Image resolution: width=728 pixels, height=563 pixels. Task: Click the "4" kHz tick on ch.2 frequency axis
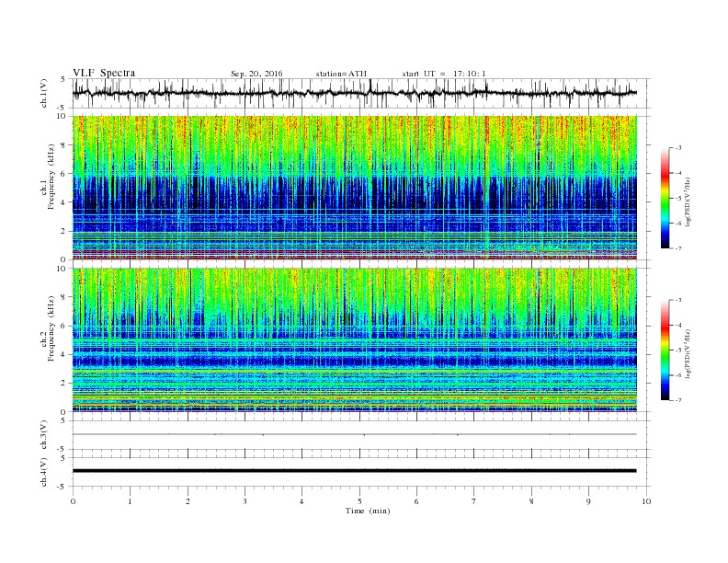[x=63, y=354]
